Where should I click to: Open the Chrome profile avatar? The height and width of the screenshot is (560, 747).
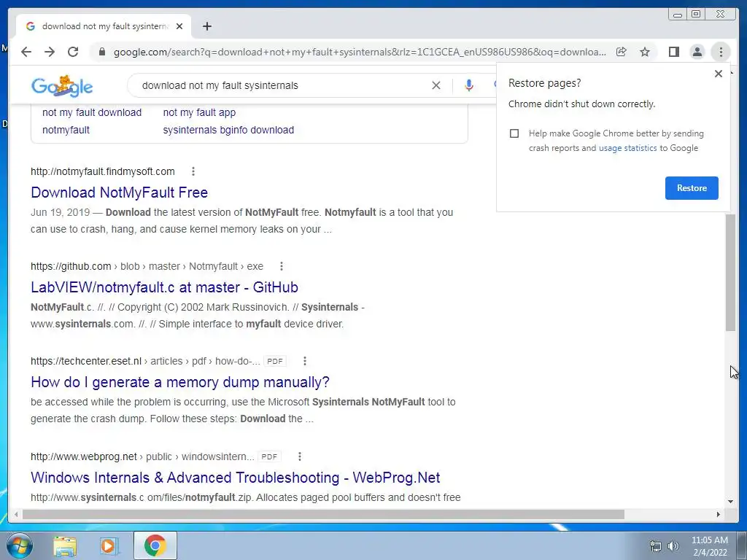point(697,52)
